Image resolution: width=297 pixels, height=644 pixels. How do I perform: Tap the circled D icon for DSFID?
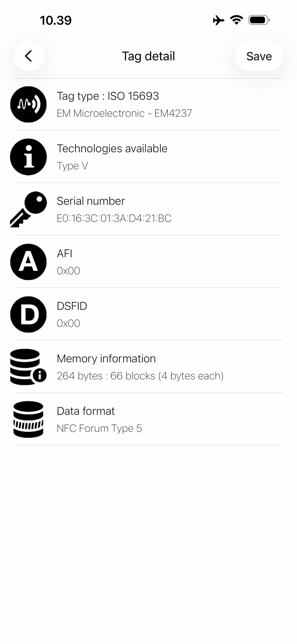[x=28, y=315]
